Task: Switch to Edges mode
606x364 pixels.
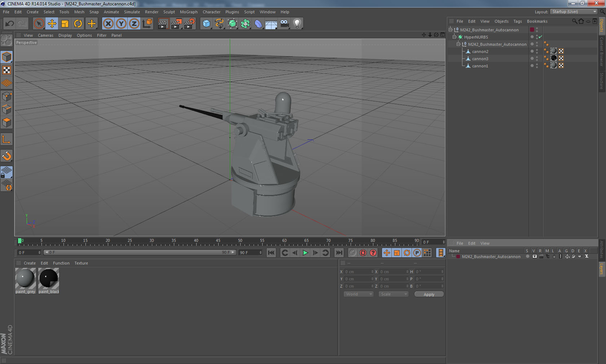Action: pyautogui.click(x=6, y=109)
